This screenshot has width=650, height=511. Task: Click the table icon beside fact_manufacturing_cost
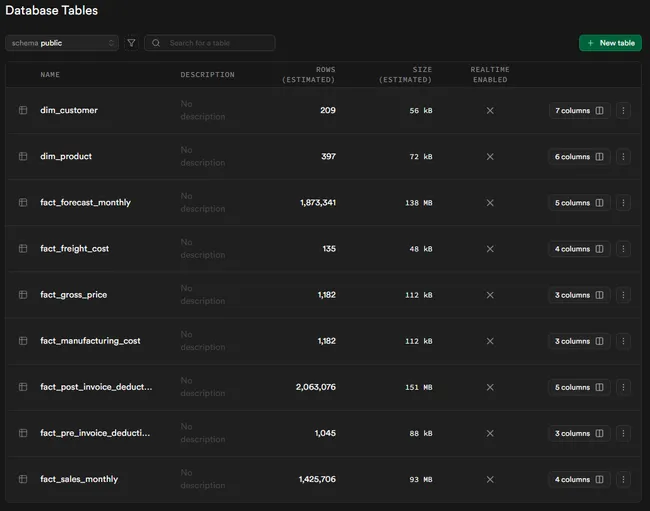tap(23, 341)
